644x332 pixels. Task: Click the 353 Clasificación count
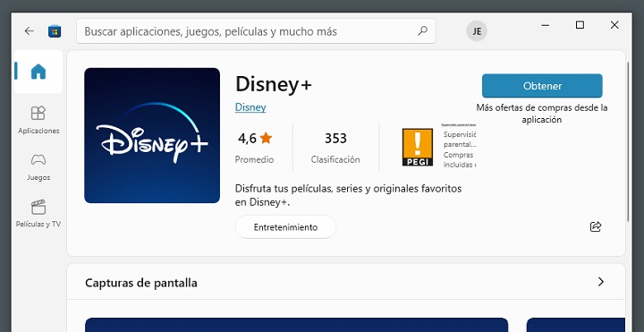coord(335,147)
